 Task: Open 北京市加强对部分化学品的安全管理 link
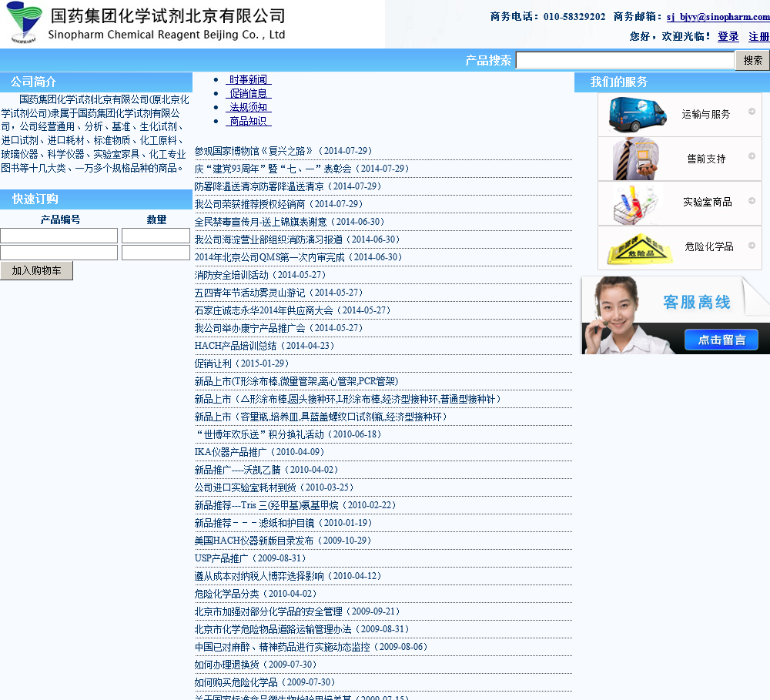coord(297,611)
